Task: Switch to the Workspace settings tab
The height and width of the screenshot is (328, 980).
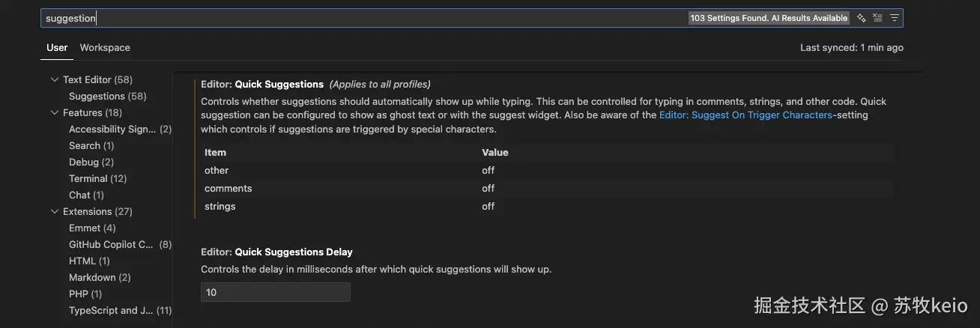Action: click(105, 47)
